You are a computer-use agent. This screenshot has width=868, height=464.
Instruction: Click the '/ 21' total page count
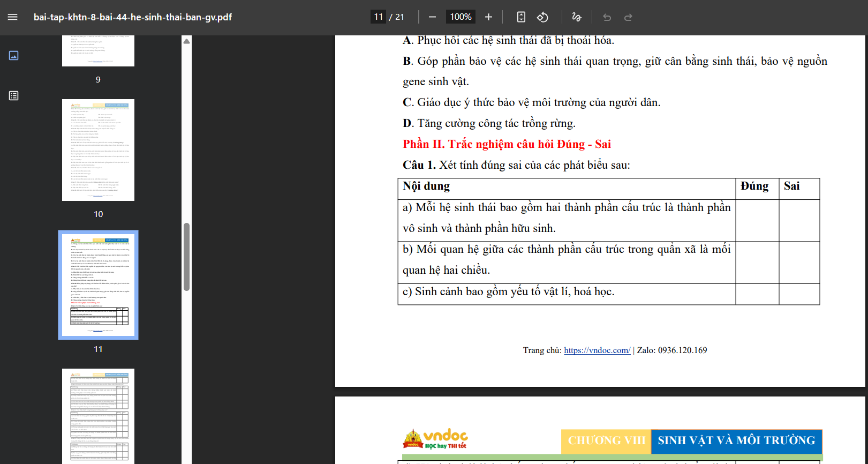(x=397, y=17)
